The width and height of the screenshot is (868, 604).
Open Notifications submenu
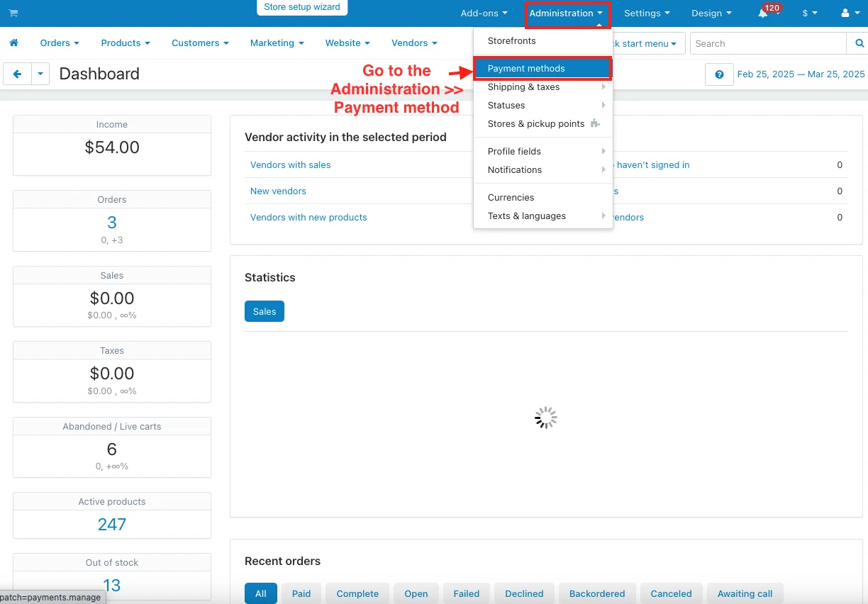click(543, 170)
